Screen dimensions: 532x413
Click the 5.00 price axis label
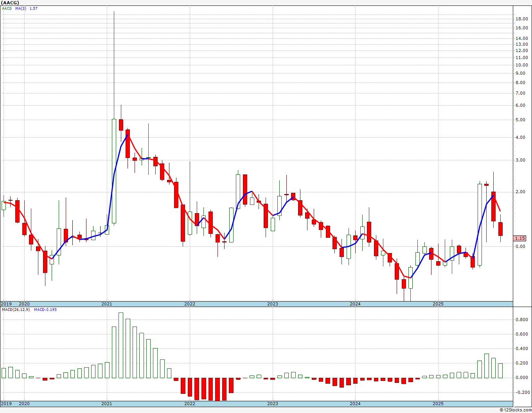pos(521,120)
